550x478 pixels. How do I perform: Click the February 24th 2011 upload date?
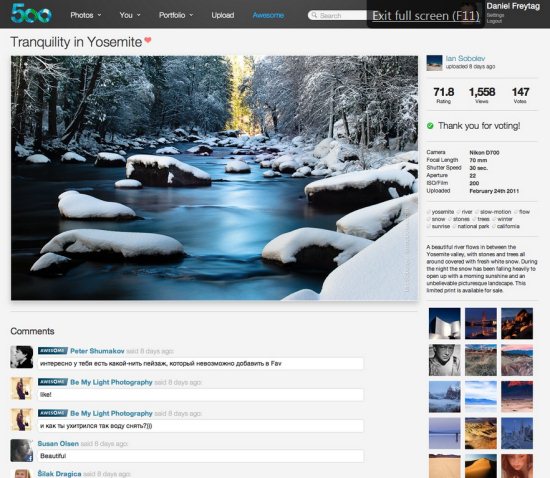494,191
